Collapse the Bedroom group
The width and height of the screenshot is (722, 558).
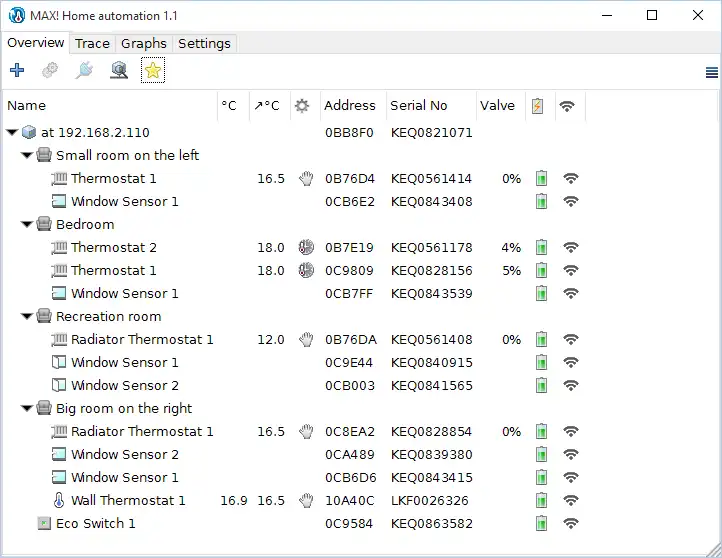(x=27, y=225)
